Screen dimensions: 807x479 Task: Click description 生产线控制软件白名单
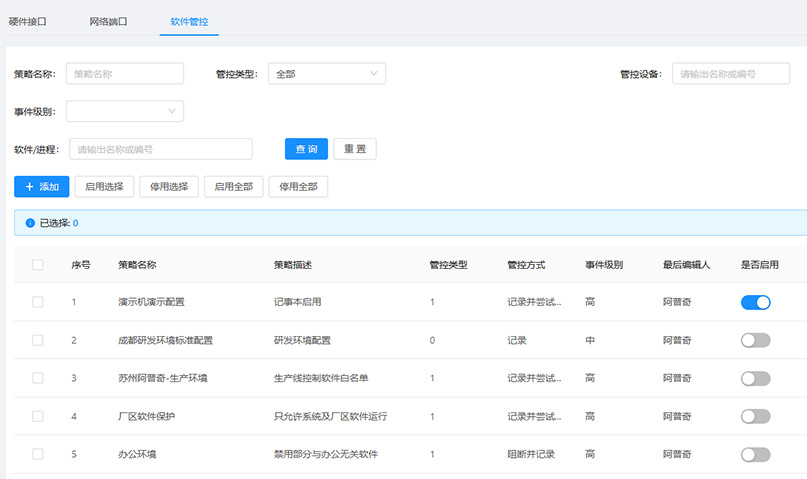[x=321, y=378]
